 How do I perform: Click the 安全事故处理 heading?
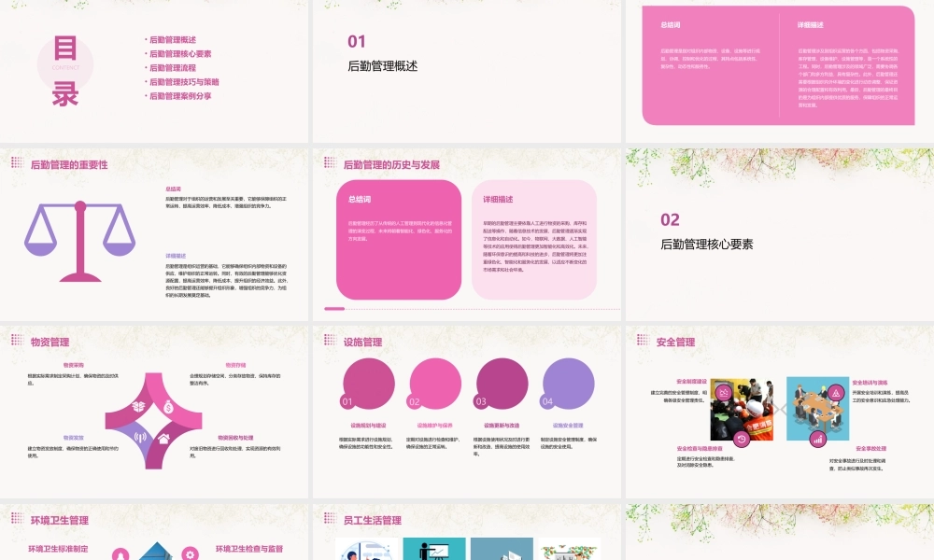[870, 449]
